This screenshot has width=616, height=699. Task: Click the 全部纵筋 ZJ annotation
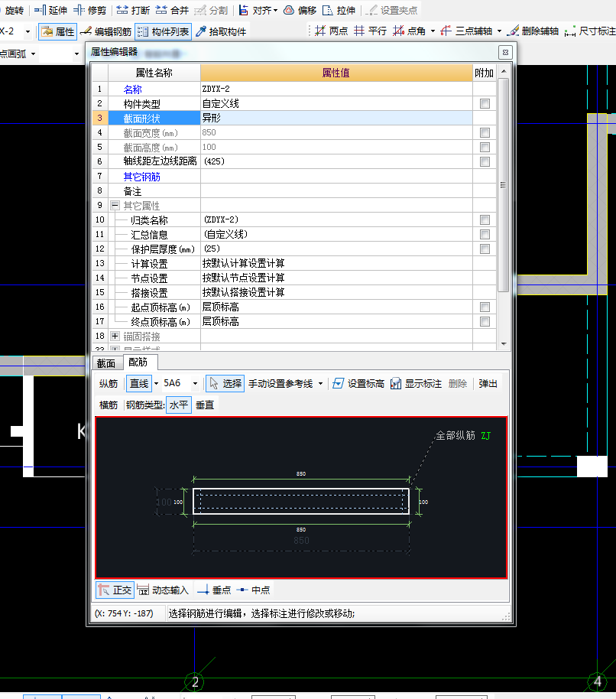463,435
